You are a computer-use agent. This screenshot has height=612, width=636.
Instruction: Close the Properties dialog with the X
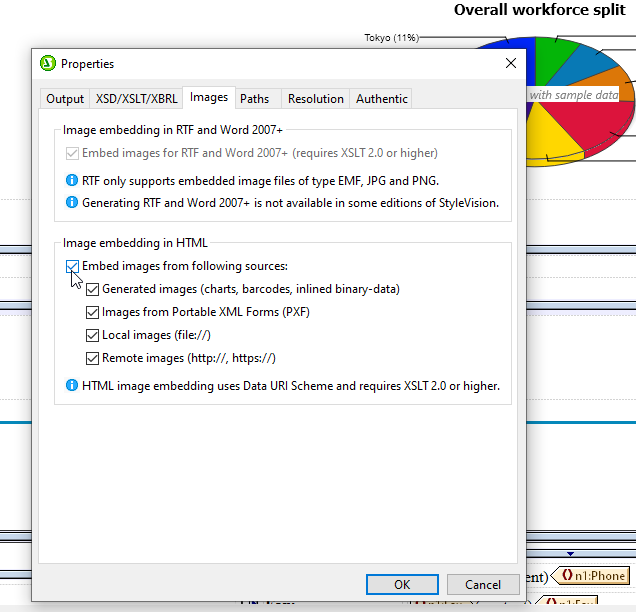click(x=511, y=63)
